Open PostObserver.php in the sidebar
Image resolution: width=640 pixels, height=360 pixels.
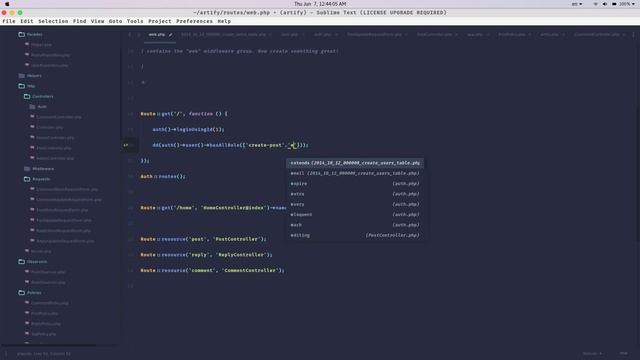click(48, 272)
